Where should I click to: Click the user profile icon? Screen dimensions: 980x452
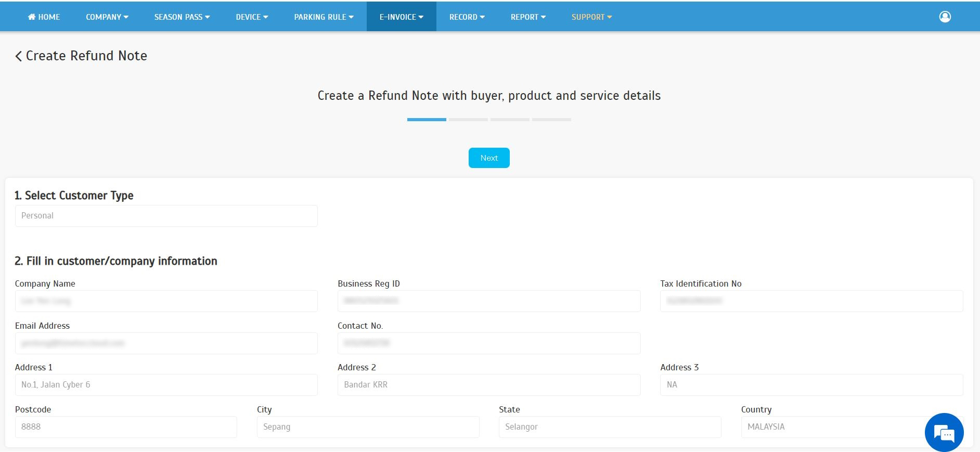point(945,17)
